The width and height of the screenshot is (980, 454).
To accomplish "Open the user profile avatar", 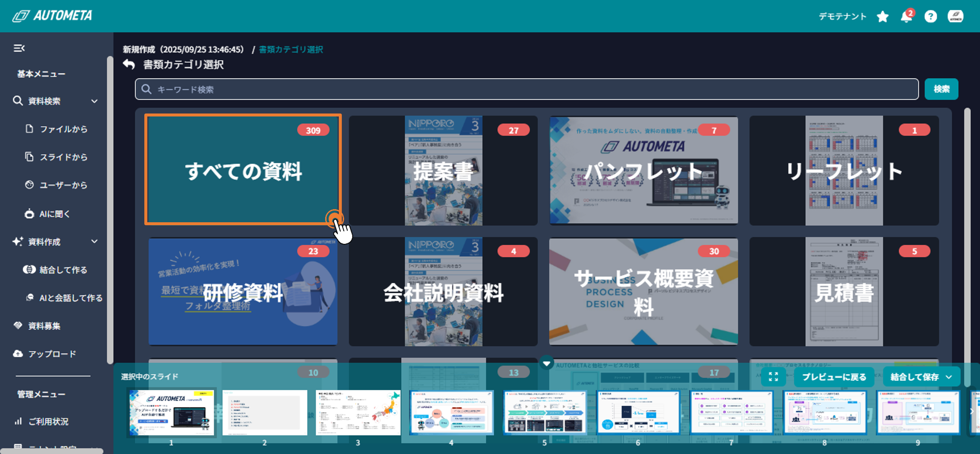I will [955, 16].
